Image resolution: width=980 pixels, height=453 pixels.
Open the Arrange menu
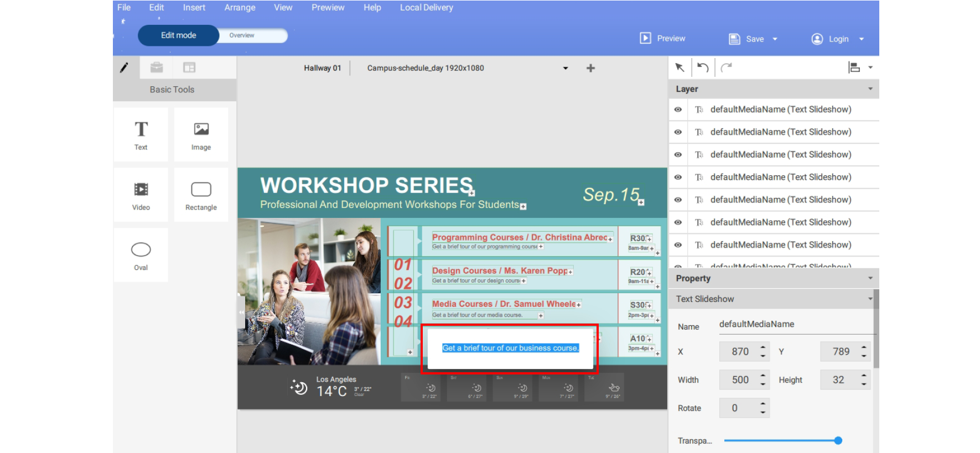tap(240, 8)
